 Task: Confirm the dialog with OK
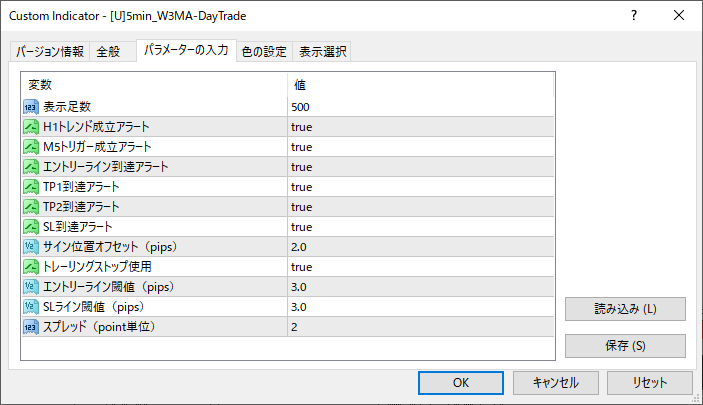460,382
